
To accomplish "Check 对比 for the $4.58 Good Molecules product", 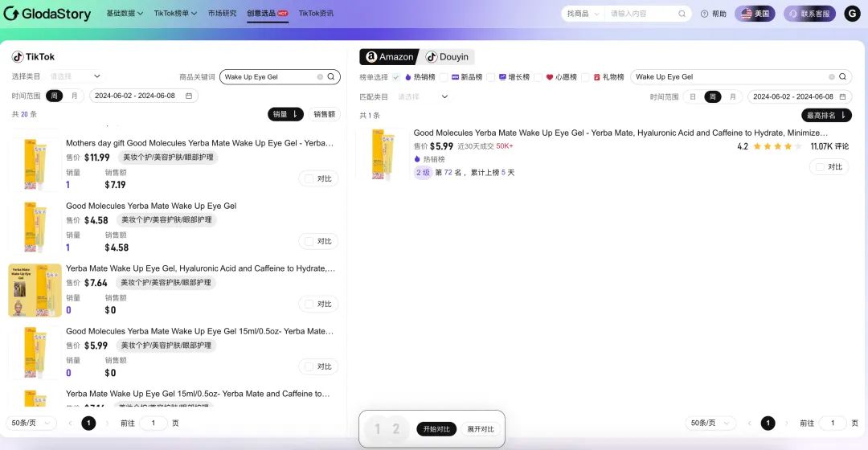I will [x=309, y=241].
